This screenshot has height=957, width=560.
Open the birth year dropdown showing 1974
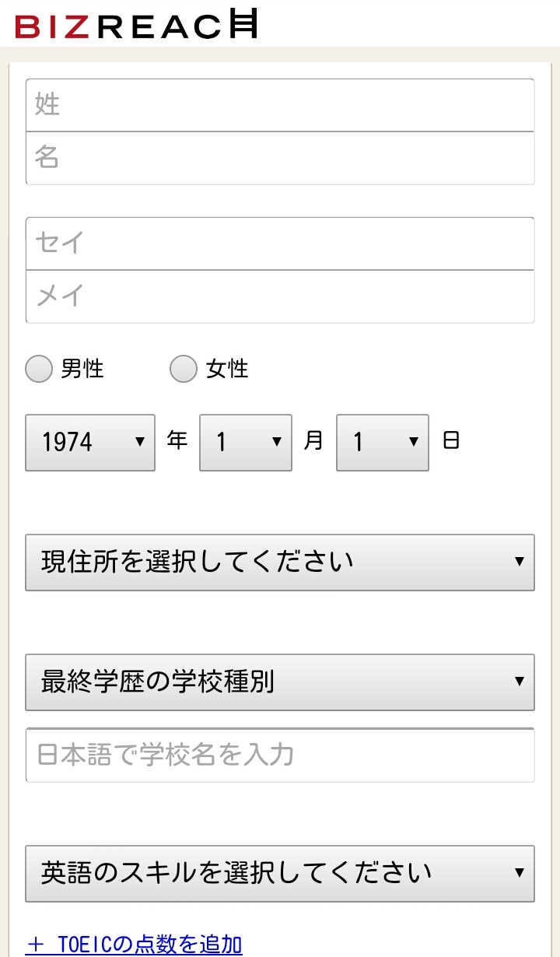point(89,443)
